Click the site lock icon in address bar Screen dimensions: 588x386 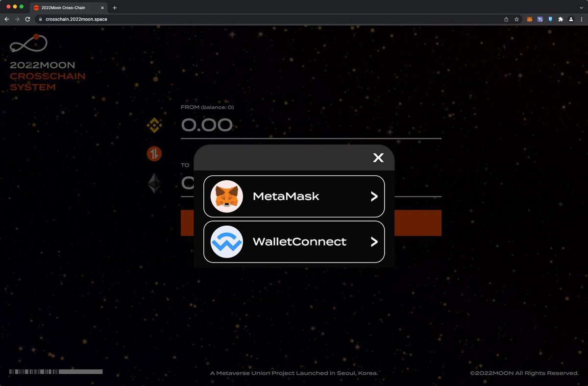(41, 19)
